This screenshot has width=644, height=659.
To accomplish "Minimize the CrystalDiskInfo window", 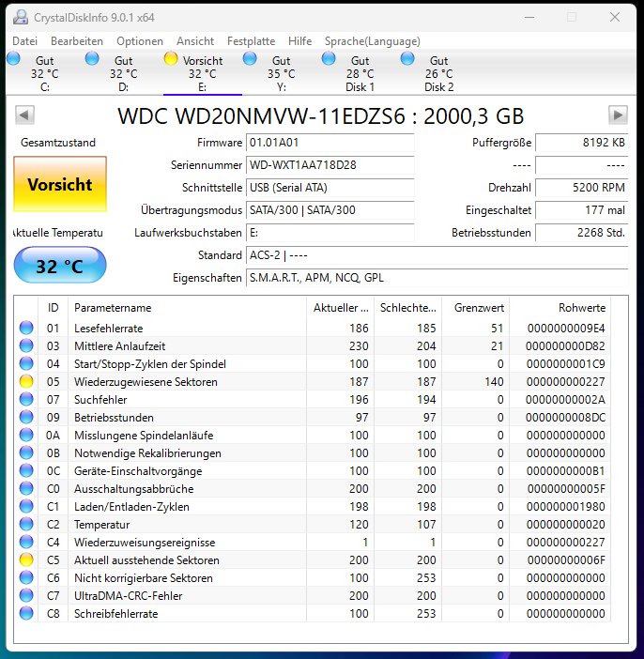I will click(529, 17).
